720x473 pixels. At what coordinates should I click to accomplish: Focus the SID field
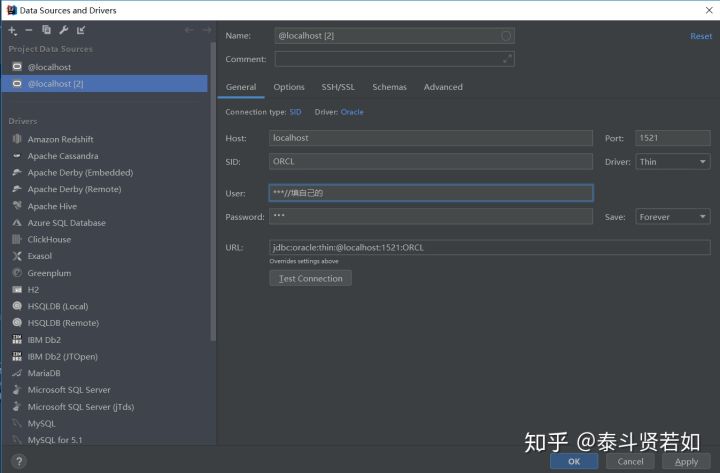click(431, 162)
